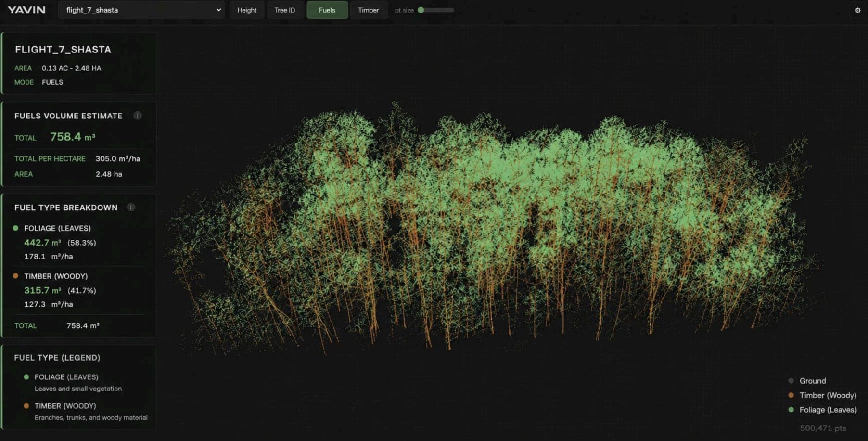This screenshot has height=441, width=868.
Task: Click TIMBER (WOODY) entry in legend panel
Action: (65, 406)
